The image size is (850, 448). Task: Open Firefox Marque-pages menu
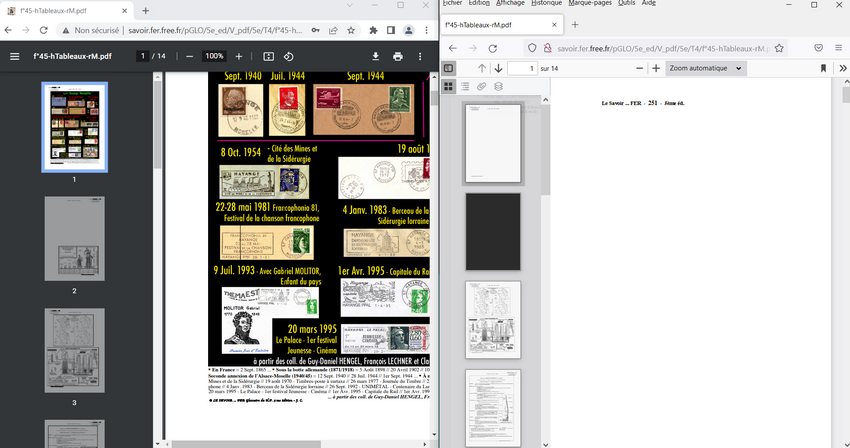[x=590, y=3]
